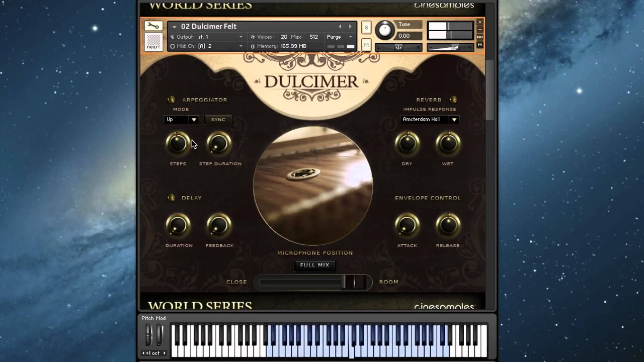Click the FULL MIX button
The width and height of the screenshot is (644, 362).
click(314, 265)
